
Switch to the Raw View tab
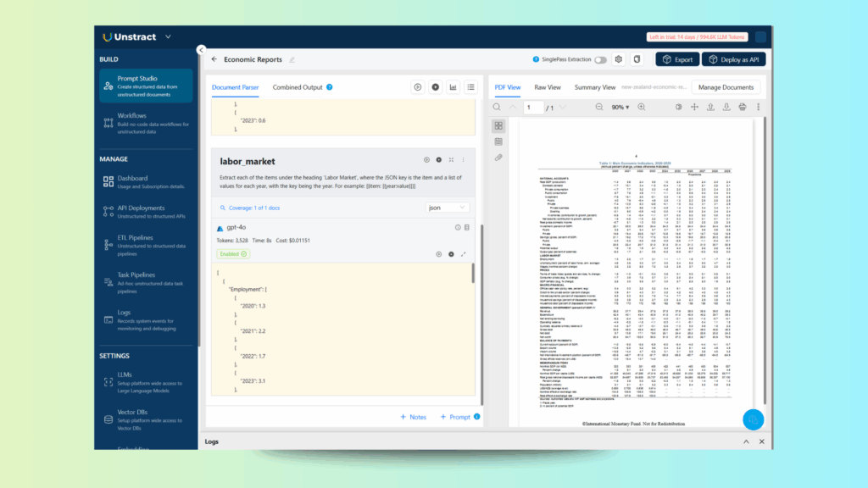coord(547,87)
